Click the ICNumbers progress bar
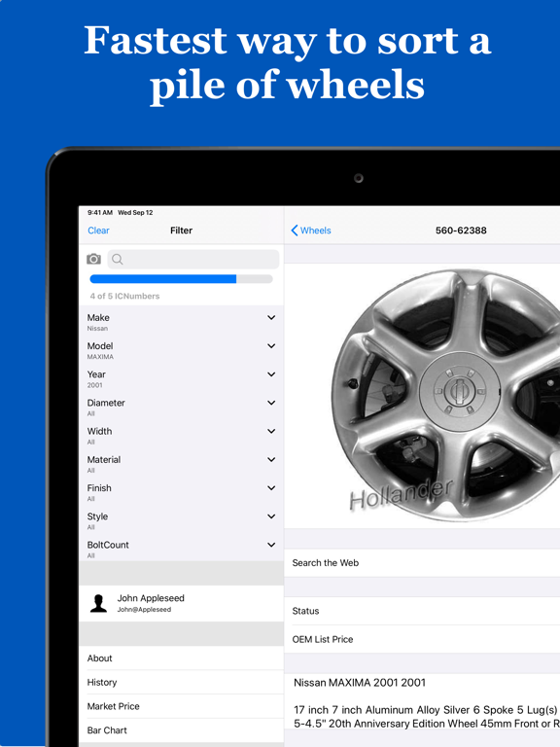The height and width of the screenshot is (747, 560). tap(181, 279)
